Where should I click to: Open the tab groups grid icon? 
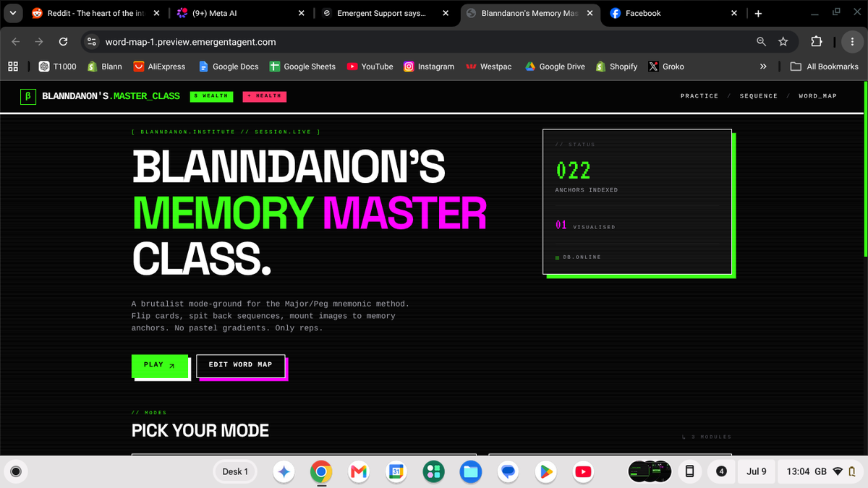click(x=12, y=67)
